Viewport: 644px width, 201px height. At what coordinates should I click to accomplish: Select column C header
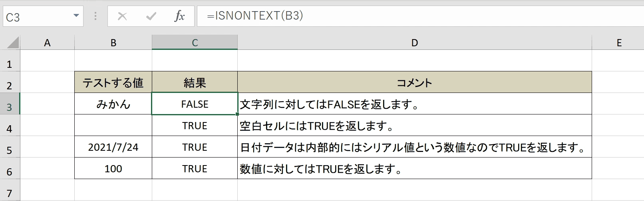[x=195, y=43]
